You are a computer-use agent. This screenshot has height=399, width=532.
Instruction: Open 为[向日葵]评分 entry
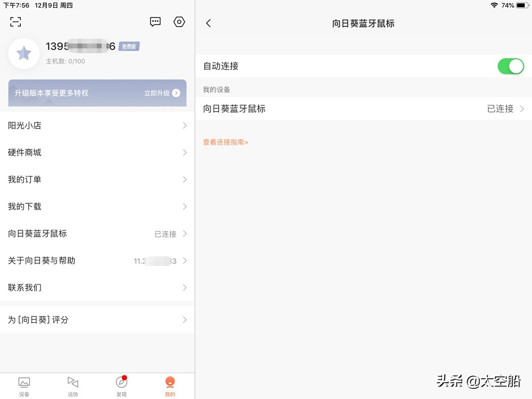(x=97, y=320)
